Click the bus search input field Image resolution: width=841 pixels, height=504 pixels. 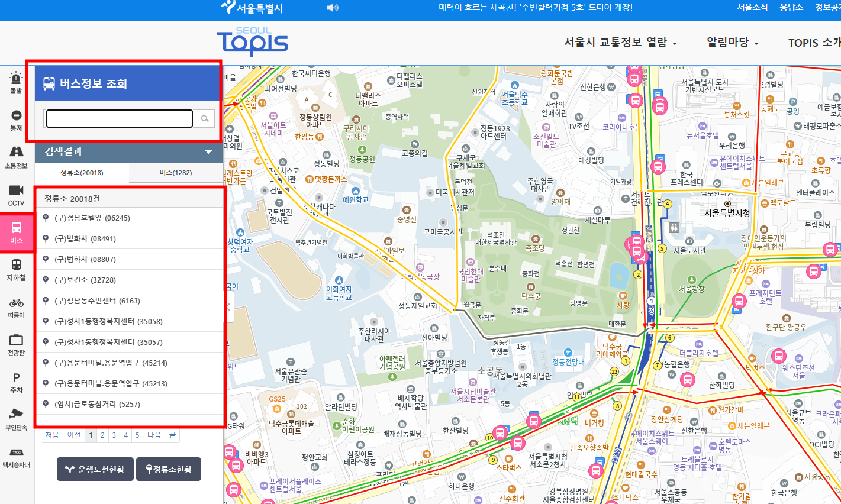120,119
